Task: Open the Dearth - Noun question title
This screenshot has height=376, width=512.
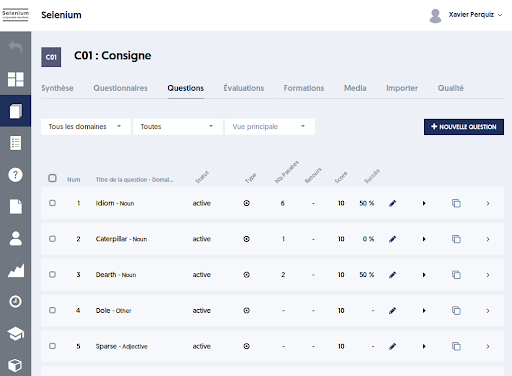Action: click(x=116, y=275)
